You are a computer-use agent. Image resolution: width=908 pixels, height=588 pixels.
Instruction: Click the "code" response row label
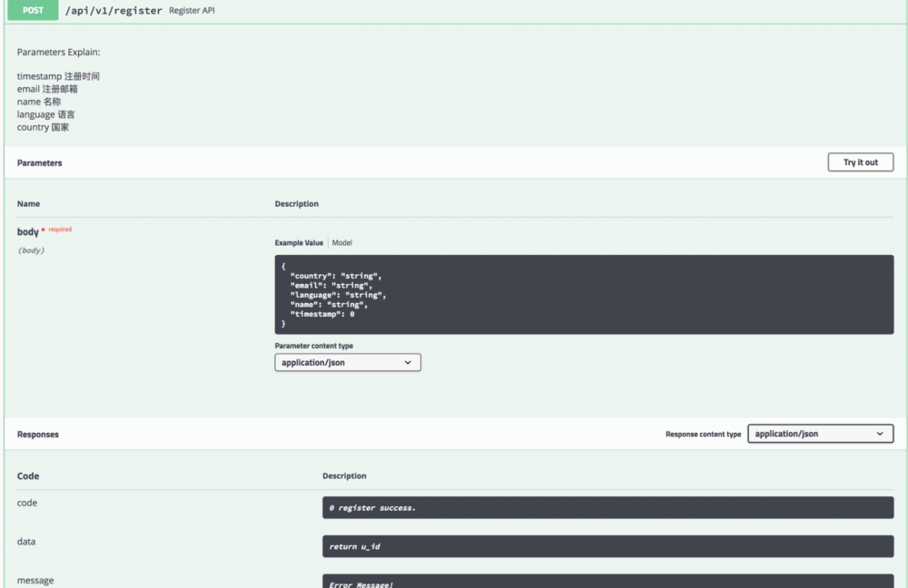click(26, 503)
